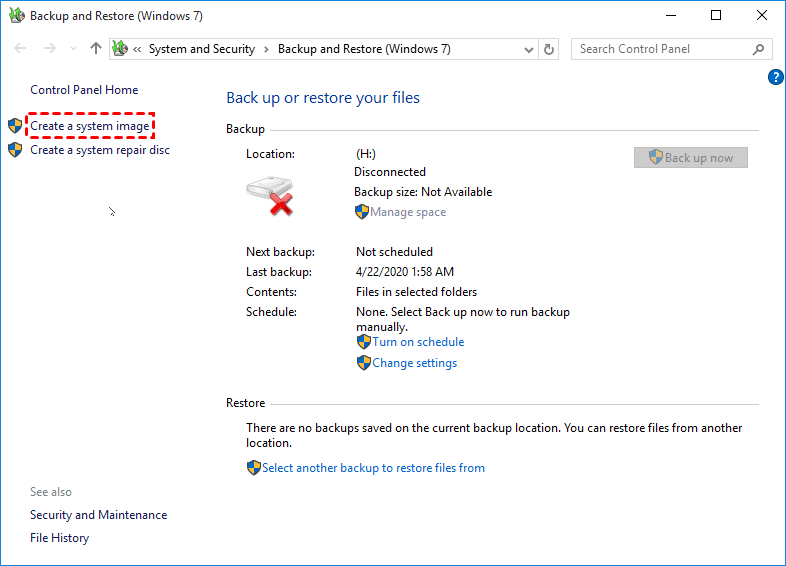Open Create a system image link

[x=90, y=127]
